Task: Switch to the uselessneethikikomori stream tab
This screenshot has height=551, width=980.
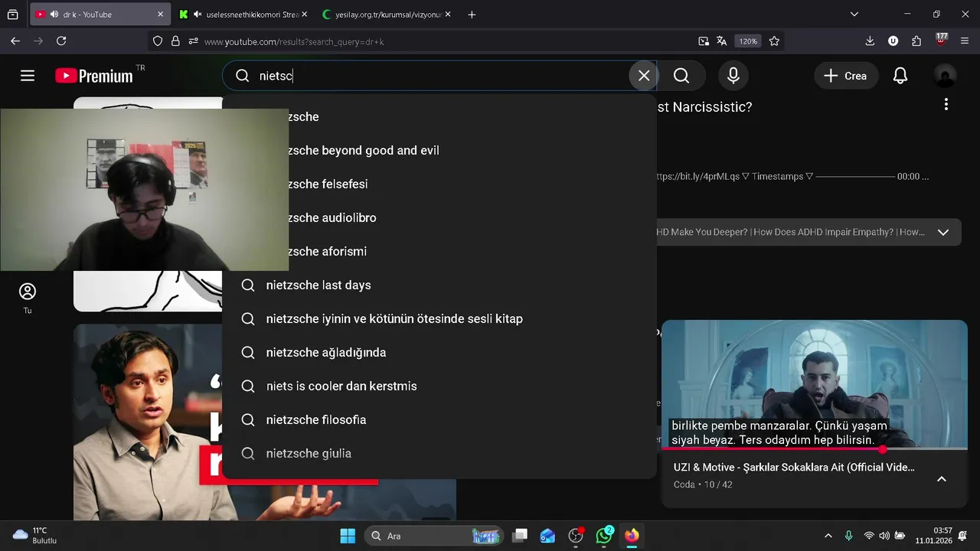Action: (x=243, y=15)
